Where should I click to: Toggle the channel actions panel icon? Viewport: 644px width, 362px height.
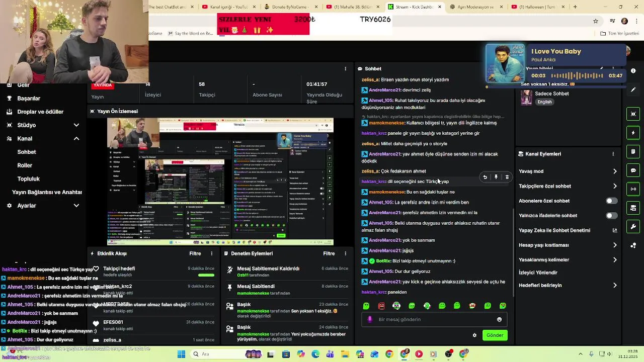pyautogui.click(x=633, y=208)
